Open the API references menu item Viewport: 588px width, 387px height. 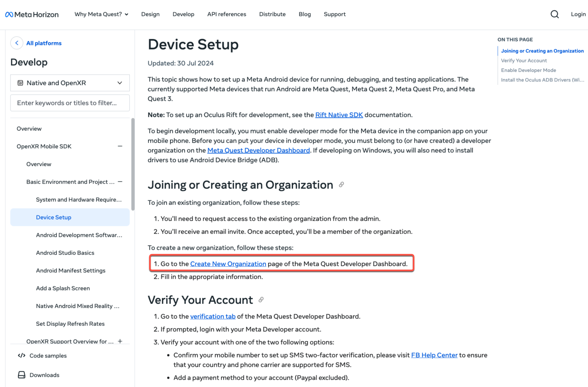click(227, 14)
